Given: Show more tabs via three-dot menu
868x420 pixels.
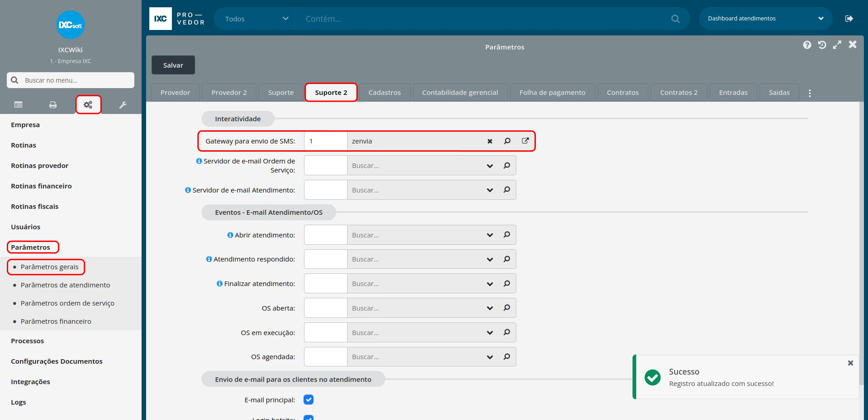Looking at the screenshot, I should point(809,93).
